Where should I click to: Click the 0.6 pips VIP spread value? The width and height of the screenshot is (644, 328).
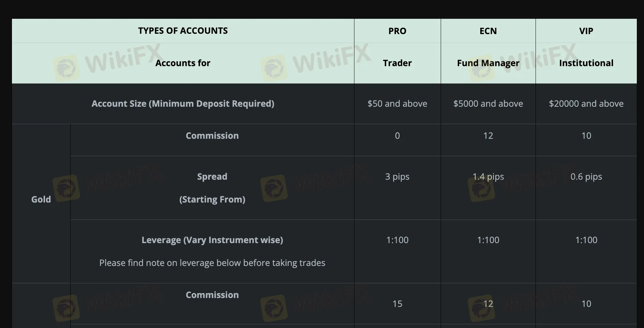(586, 177)
